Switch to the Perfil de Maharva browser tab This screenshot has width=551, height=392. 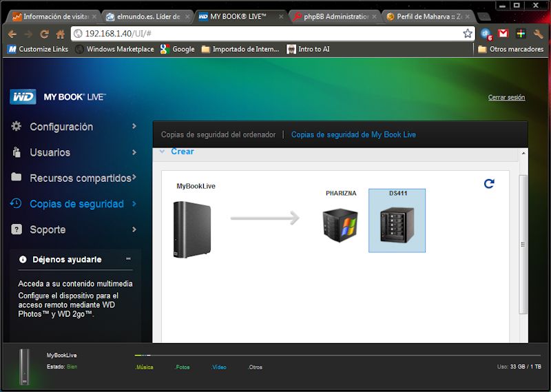pyautogui.click(x=428, y=17)
